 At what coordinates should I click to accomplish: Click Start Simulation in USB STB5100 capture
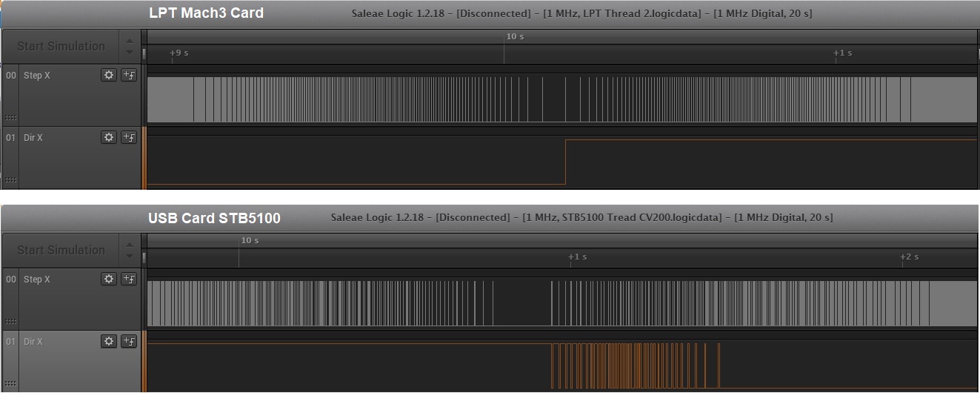(61, 250)
